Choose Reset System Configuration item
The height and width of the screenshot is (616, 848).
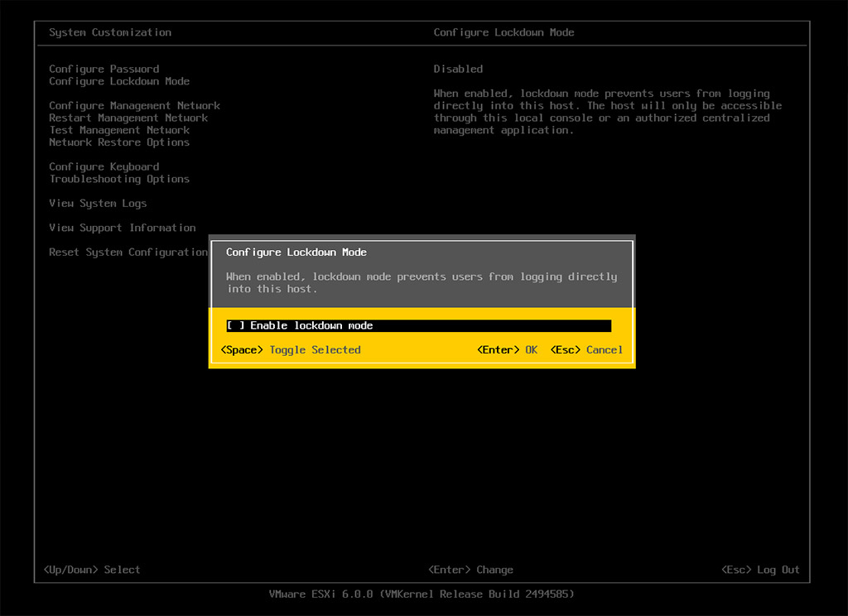(x=128, y=253)
